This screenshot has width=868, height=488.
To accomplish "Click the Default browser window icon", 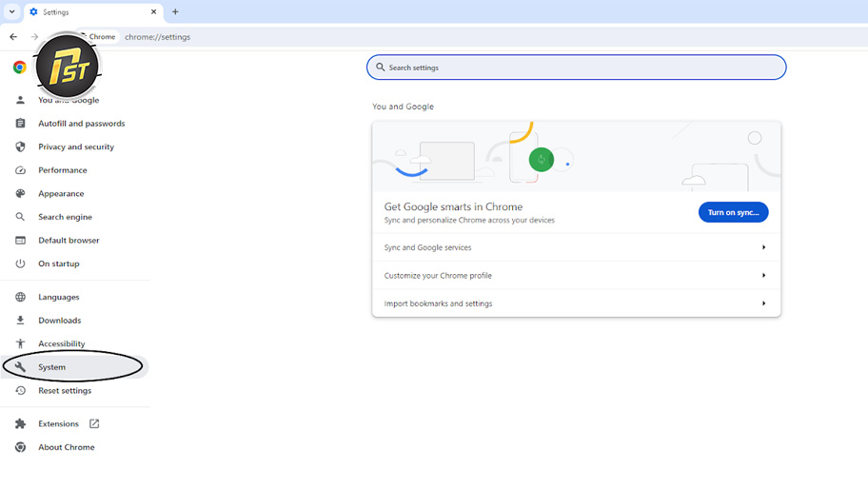I will point(21,240).
